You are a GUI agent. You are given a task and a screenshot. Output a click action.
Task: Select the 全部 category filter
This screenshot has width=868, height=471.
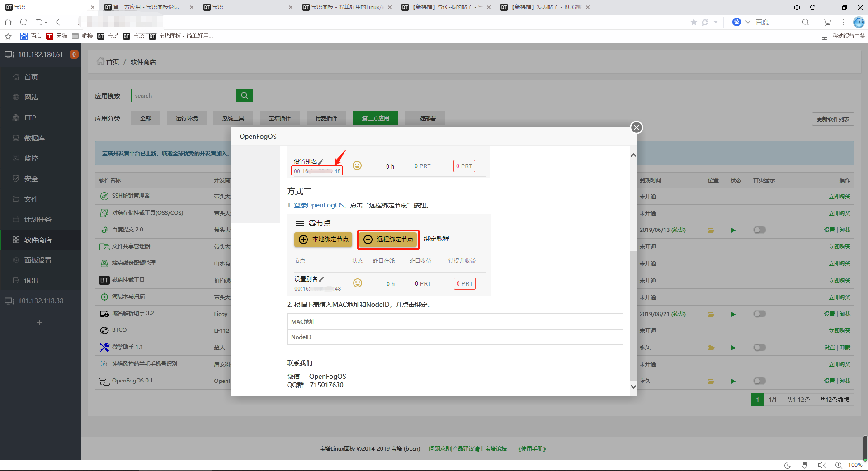click(x=146, y=118)
